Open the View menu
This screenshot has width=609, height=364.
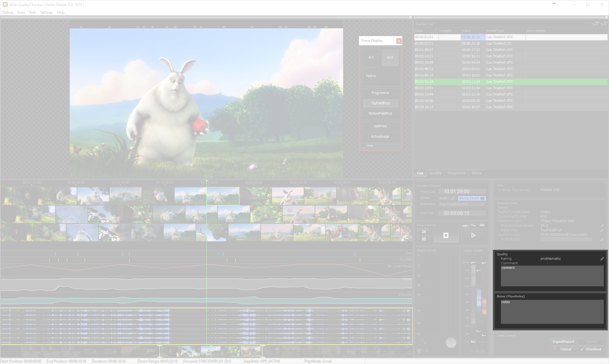tap(21, 12)
